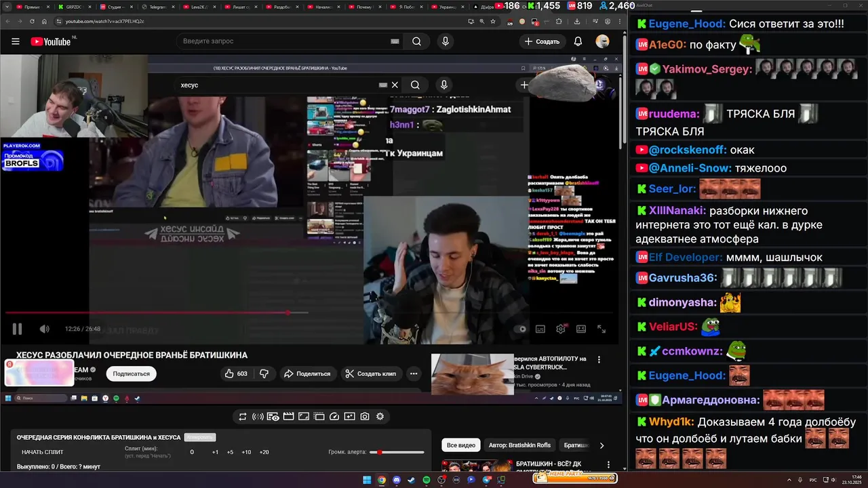This screenshot has height=488, width=868.
Task: Go to the YouTube home logo
Action: (52, 41)
